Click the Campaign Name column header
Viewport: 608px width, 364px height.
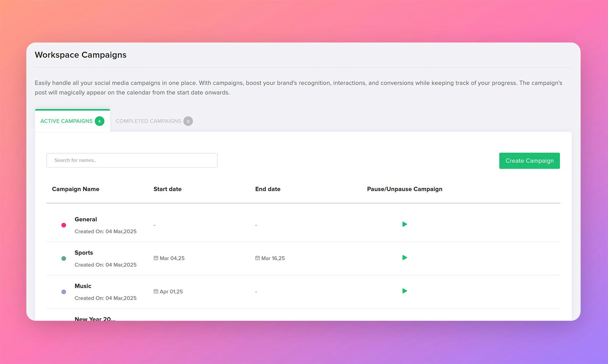(x=75, y=189)
